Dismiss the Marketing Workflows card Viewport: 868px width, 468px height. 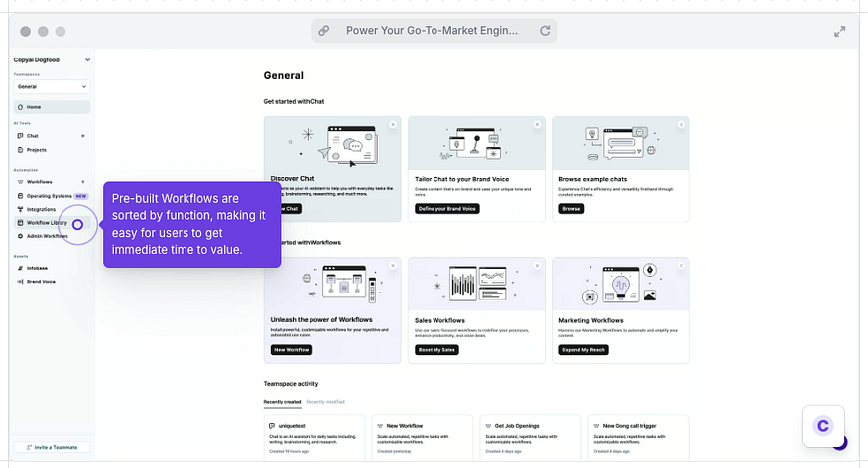tap(681, 266)
